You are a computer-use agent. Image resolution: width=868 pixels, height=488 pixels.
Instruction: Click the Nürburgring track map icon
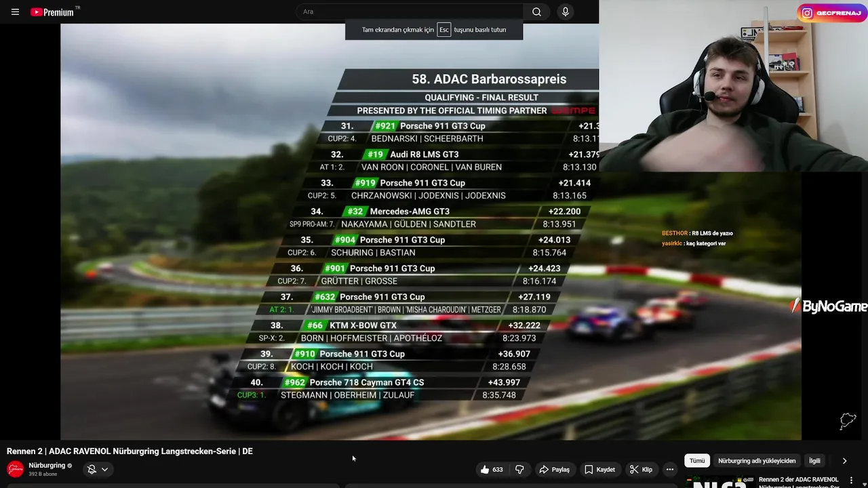[x=848, y=421]
